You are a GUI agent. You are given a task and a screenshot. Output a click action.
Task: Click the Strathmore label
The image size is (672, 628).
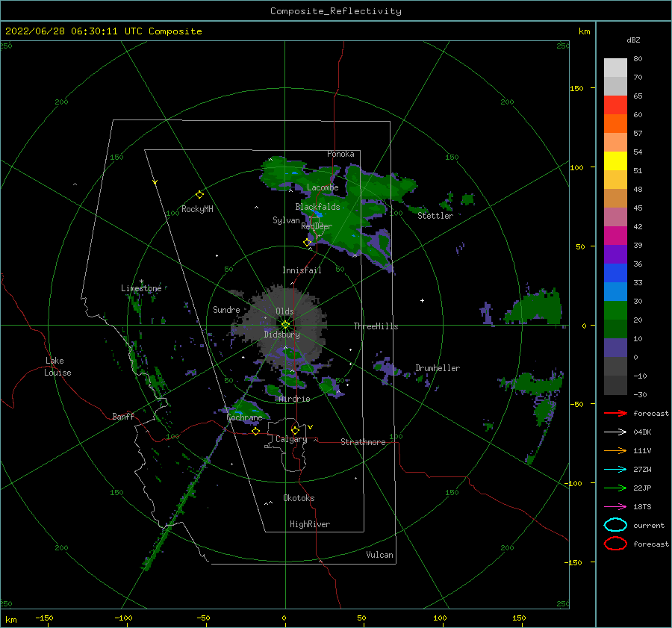(x=363, y=442)
